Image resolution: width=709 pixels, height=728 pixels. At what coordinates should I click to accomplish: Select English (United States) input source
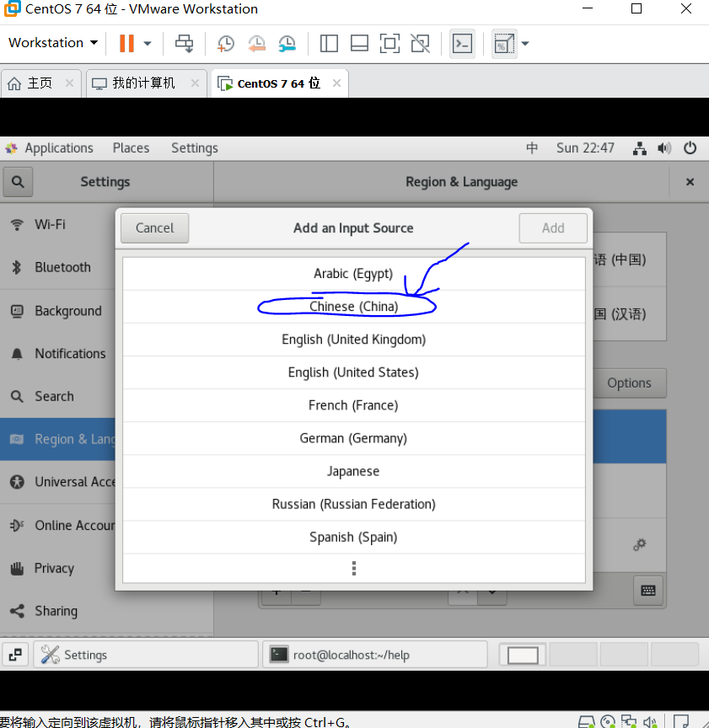(x=353, y=372)
